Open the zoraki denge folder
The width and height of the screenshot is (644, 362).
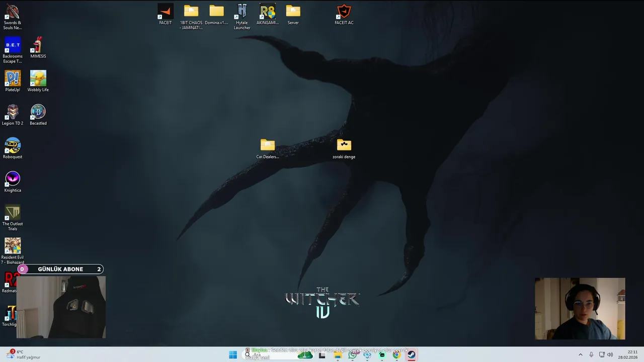344,148
